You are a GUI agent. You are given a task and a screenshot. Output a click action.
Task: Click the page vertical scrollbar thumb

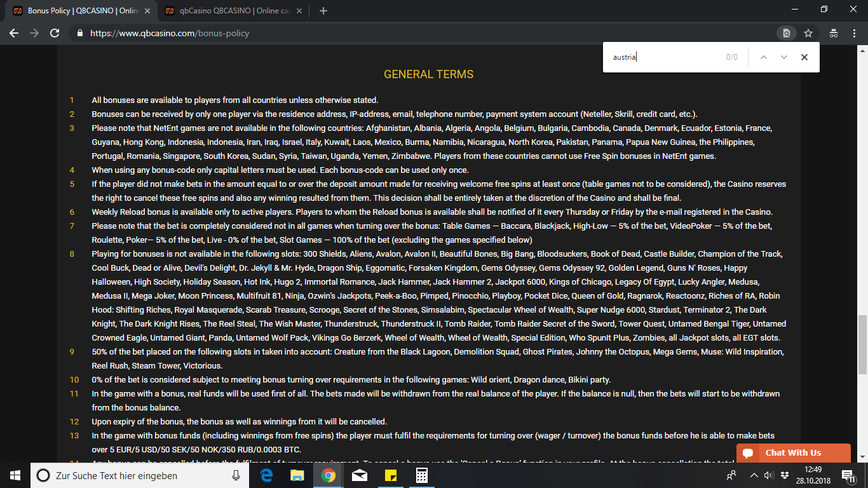(862, 344)
